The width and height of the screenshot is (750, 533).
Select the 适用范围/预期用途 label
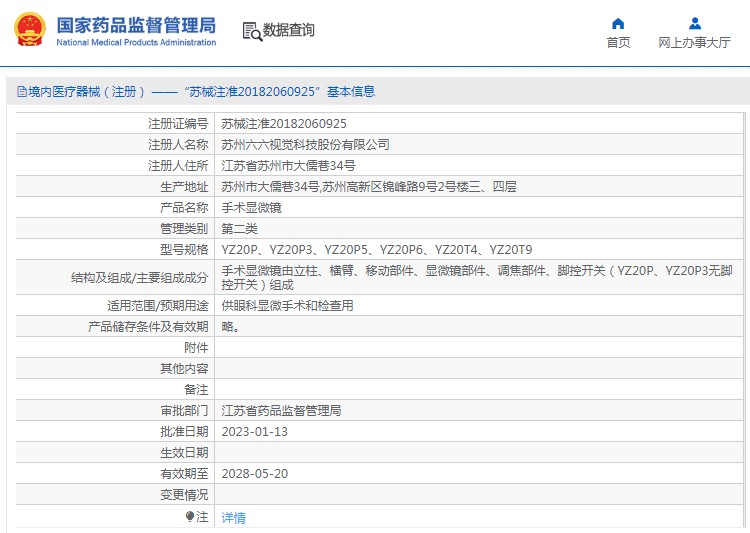(158, 305)
